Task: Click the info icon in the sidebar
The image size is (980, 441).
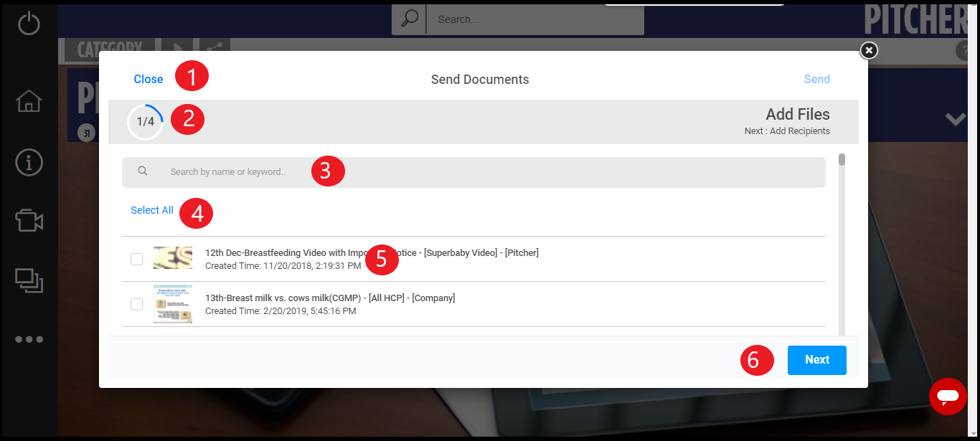Action: tap(29, 163)
